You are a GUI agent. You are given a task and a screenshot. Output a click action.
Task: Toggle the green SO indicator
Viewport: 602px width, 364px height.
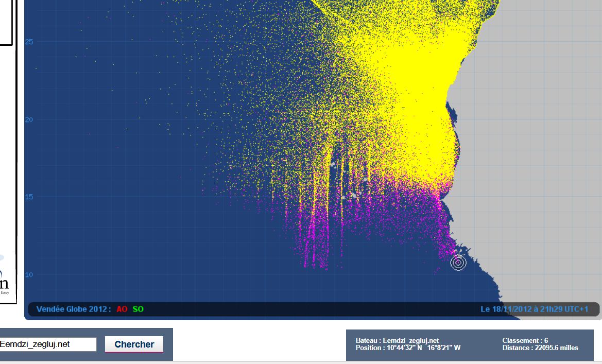pos(138,309)
